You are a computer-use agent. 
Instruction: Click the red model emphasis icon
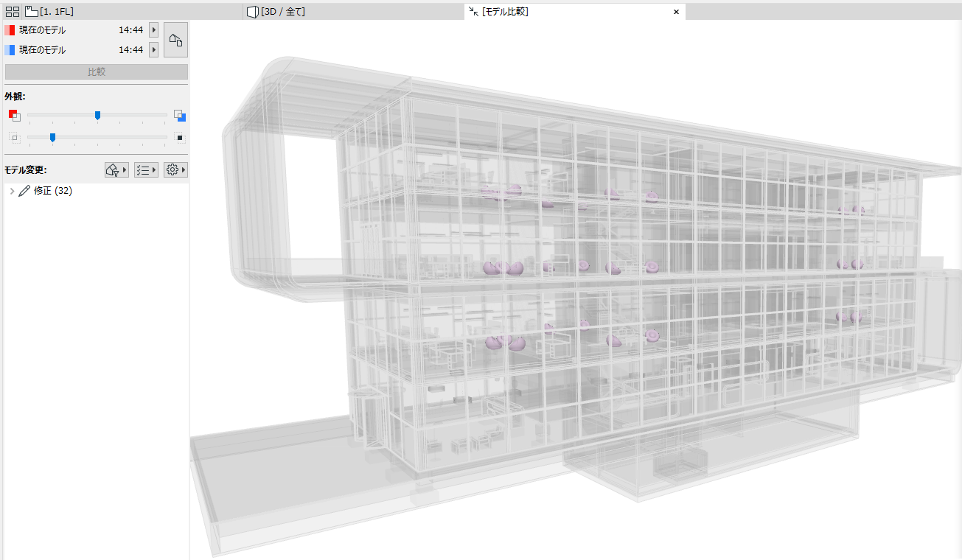tap(14, 115)
